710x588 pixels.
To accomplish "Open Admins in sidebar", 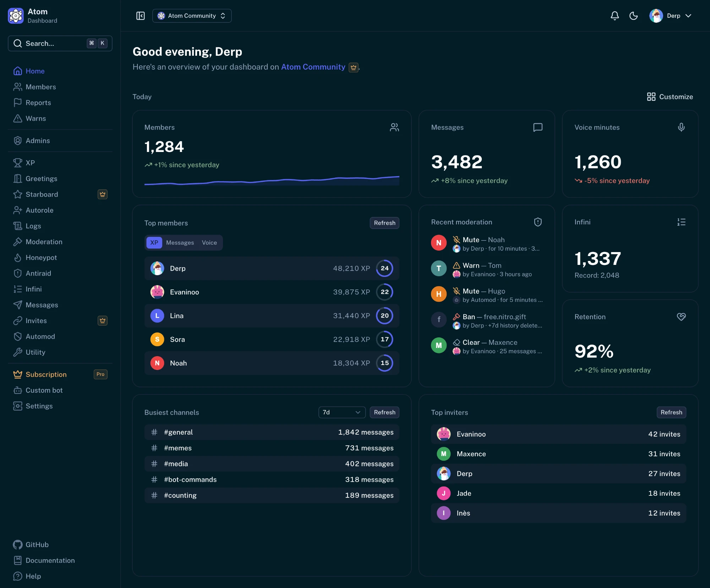I will click(x=60, y=141).
